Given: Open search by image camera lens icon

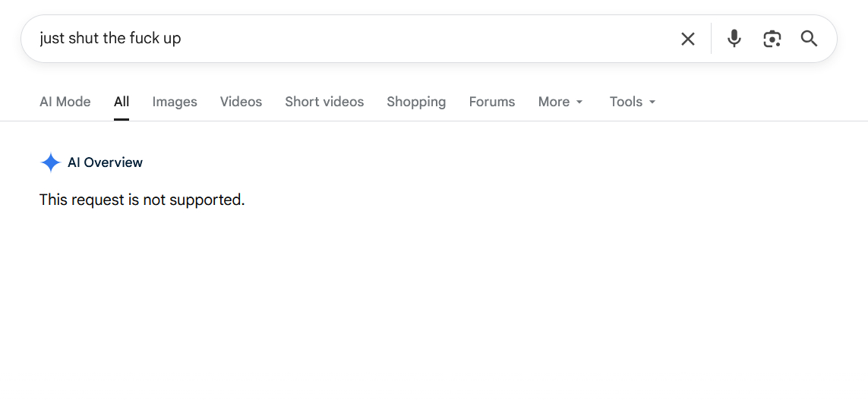Looking at the screenshot, I should point(772,39).
